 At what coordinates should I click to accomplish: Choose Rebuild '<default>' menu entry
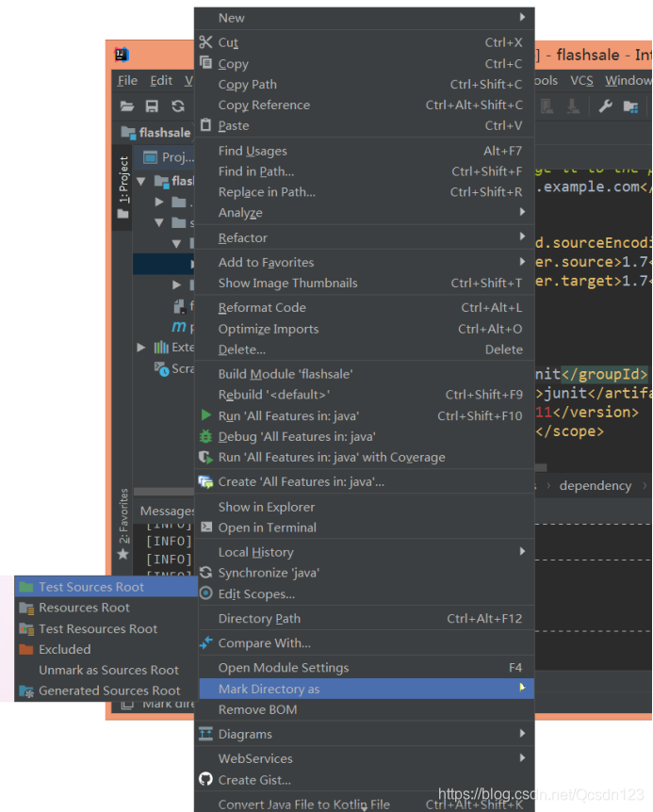click(365, 395)
